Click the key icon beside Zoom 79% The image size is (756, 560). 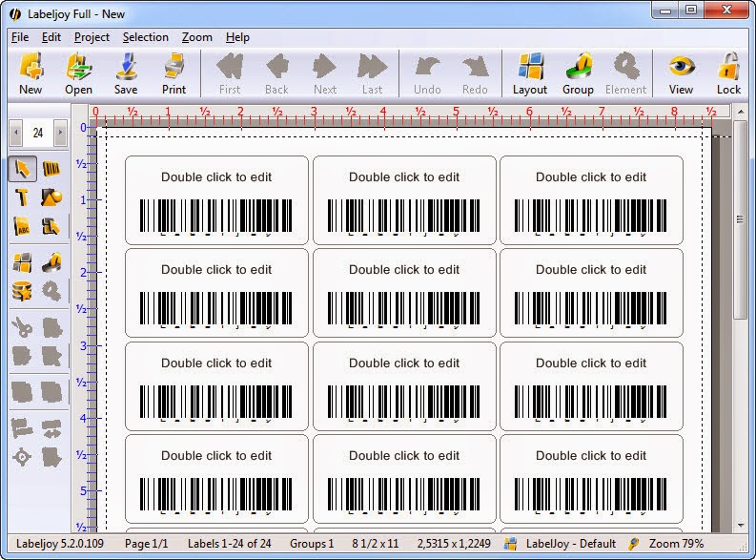[634, 544]
